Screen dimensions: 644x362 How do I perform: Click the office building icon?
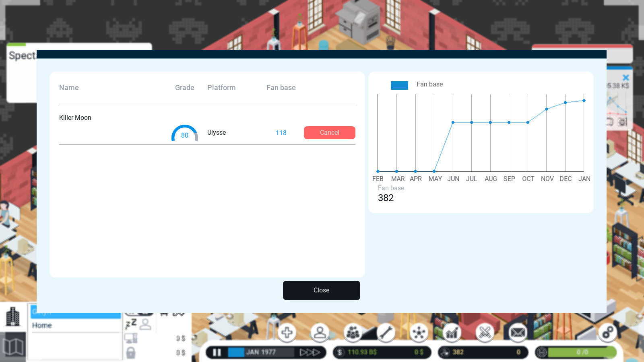[13, 317]
